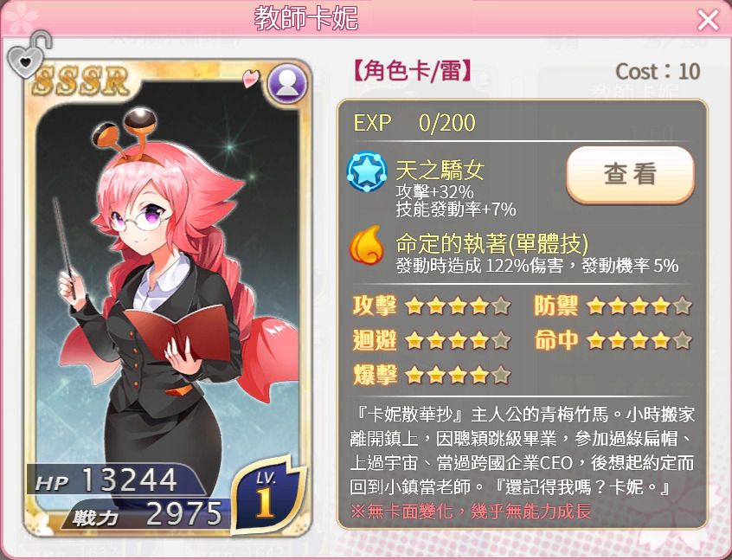Click the 【角色卡/雷】 card type label
Screen dimensions: 732x560
pyautogui.click(x=411, y=72)
